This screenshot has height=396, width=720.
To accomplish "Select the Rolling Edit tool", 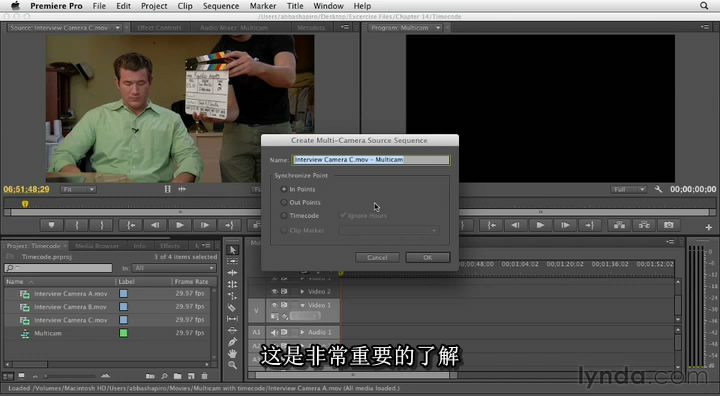I will click(233, 284).
